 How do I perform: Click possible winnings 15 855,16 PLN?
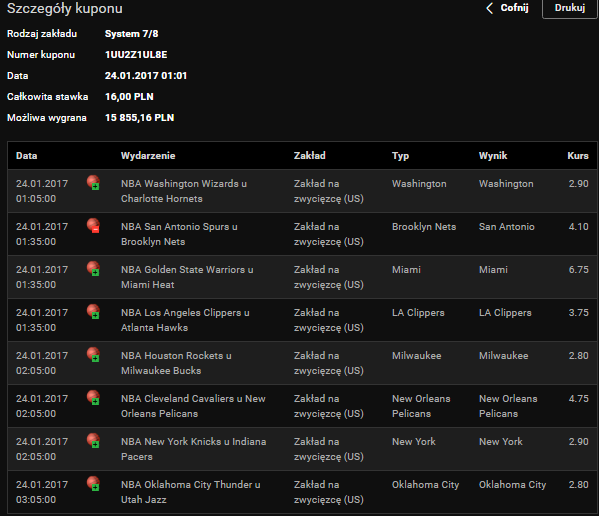139,118
